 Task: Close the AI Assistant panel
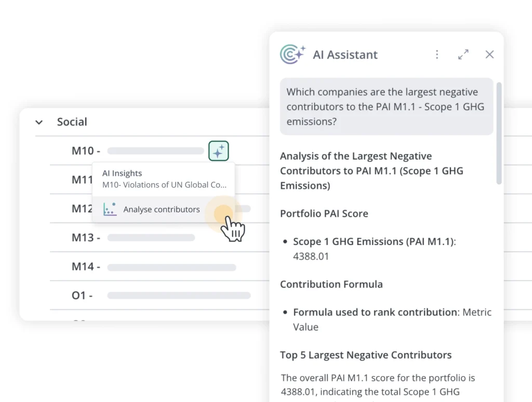pyautogui.click(x=489, y=55)
